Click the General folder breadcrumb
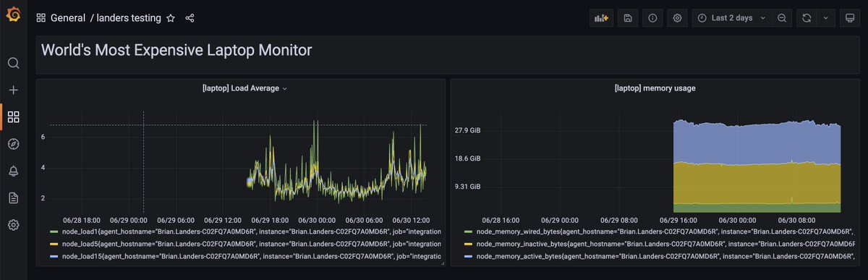 [68, 18]
